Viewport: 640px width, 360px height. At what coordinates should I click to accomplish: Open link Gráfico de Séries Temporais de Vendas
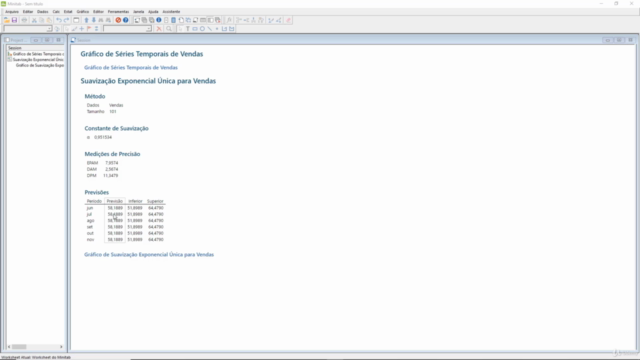coord(131,67)
